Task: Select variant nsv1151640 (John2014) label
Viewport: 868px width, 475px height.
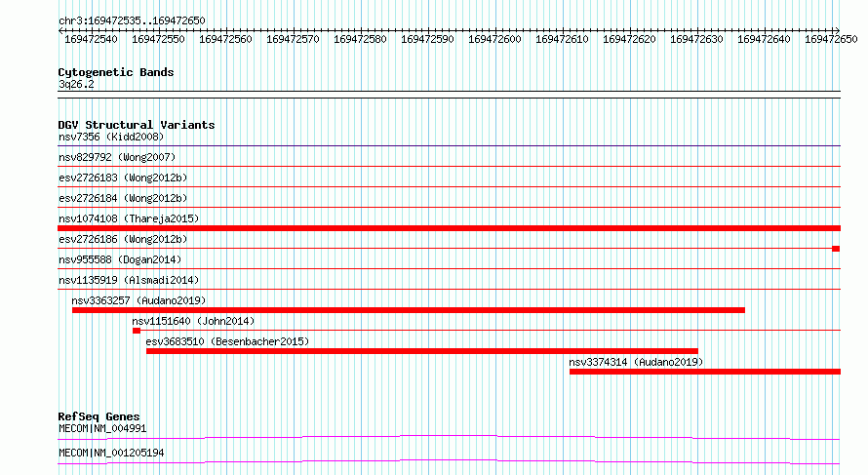Action: tap(193, 321)
